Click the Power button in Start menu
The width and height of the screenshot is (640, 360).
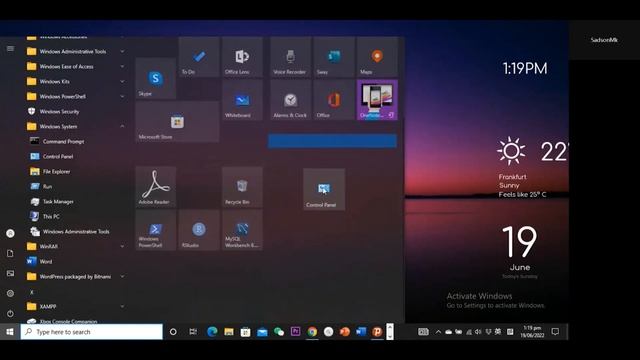coord(10,313)
